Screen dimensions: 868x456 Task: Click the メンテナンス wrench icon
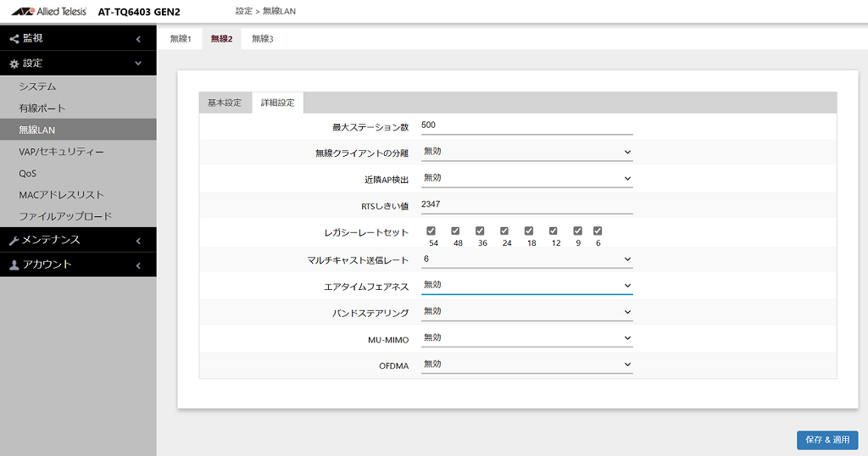(x=14, y=240)
